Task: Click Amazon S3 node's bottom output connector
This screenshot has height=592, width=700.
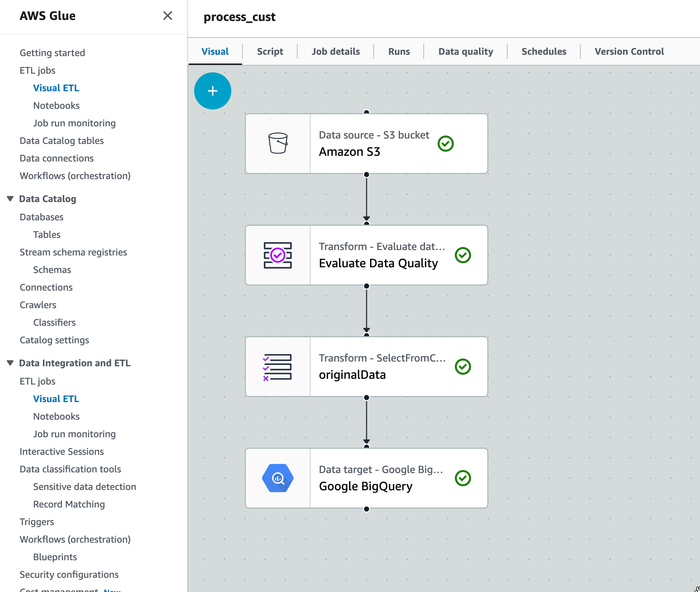Action: (x=366, y=175)
